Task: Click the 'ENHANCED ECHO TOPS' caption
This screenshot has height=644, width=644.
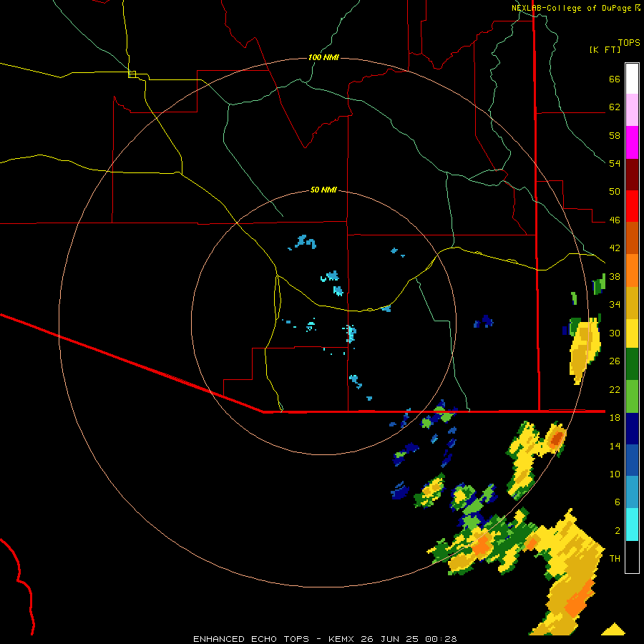Action: coord(251,639)
